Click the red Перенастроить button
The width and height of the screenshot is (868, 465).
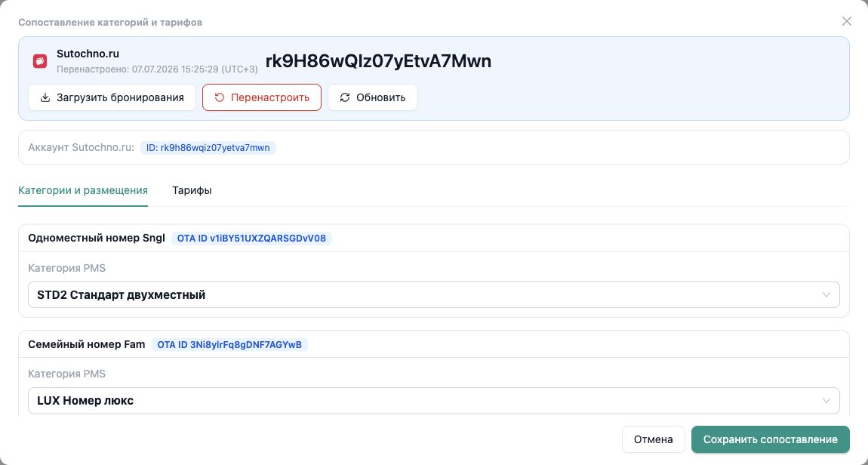(262, 97)
